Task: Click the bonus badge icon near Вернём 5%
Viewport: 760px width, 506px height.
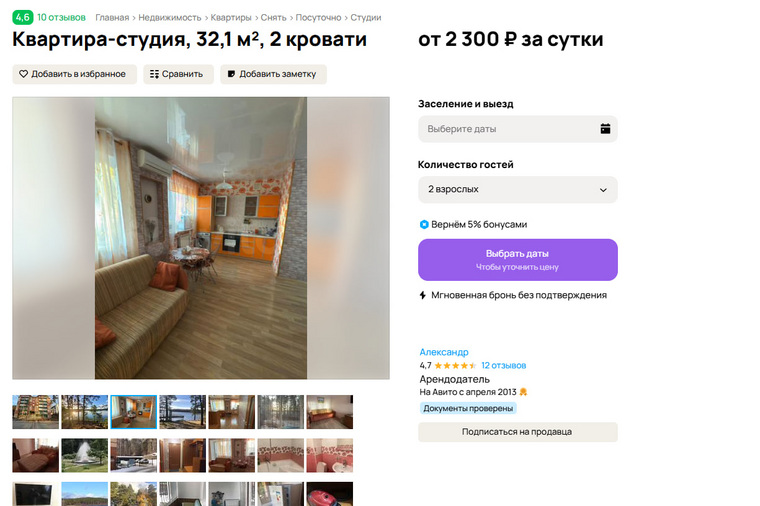Action: click(x=424, y=224)
